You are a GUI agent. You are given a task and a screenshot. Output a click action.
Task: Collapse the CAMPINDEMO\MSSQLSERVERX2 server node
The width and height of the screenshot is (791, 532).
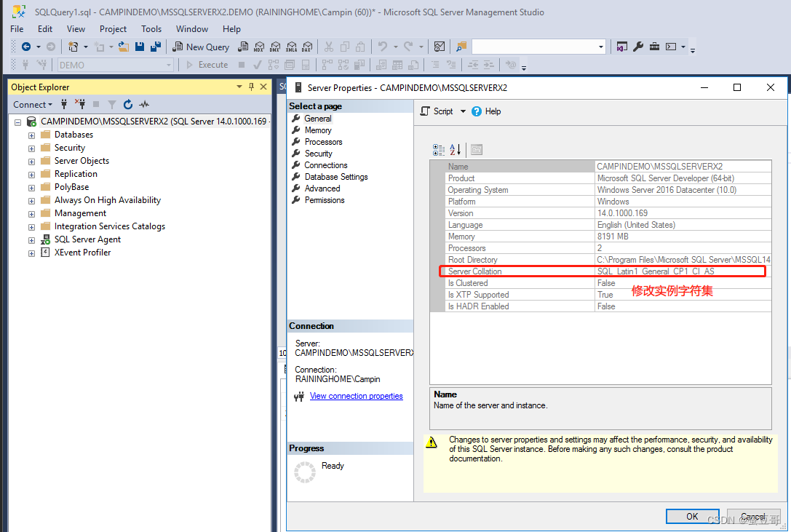[17, 122]
